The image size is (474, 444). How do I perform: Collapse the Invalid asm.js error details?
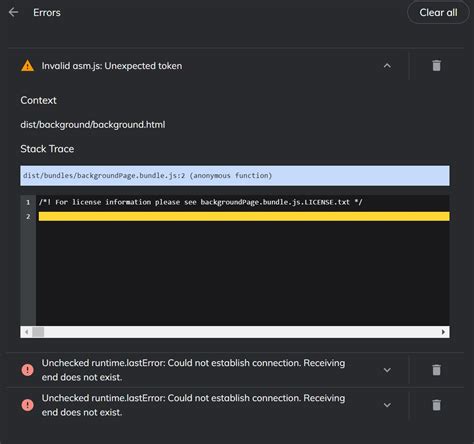(x=387, y=66)
